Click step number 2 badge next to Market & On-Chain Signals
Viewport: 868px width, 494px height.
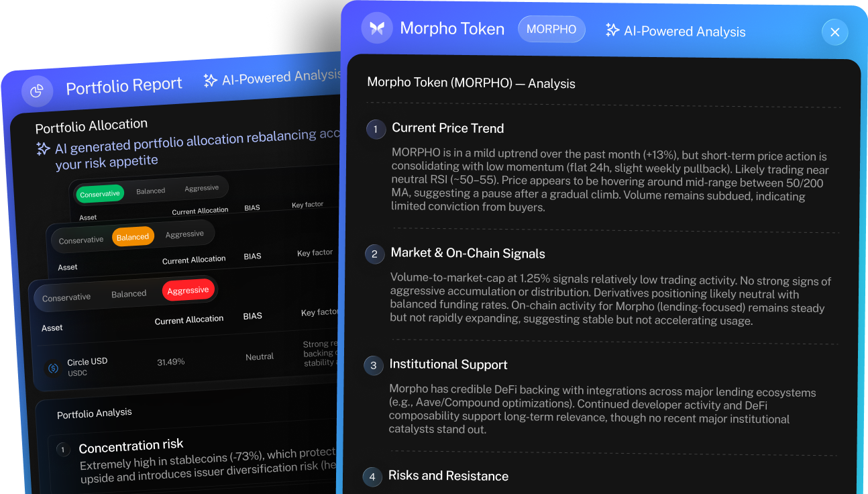coord(374,254)
